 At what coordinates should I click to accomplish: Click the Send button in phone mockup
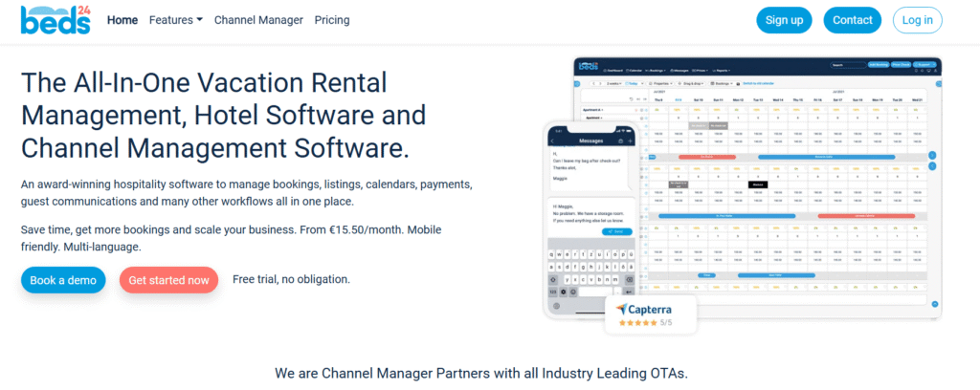[615, 232]
